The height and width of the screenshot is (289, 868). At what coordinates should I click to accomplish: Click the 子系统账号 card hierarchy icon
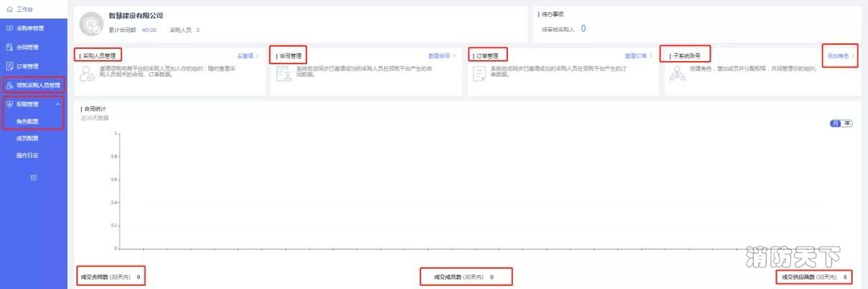click(x=677, y=74)
